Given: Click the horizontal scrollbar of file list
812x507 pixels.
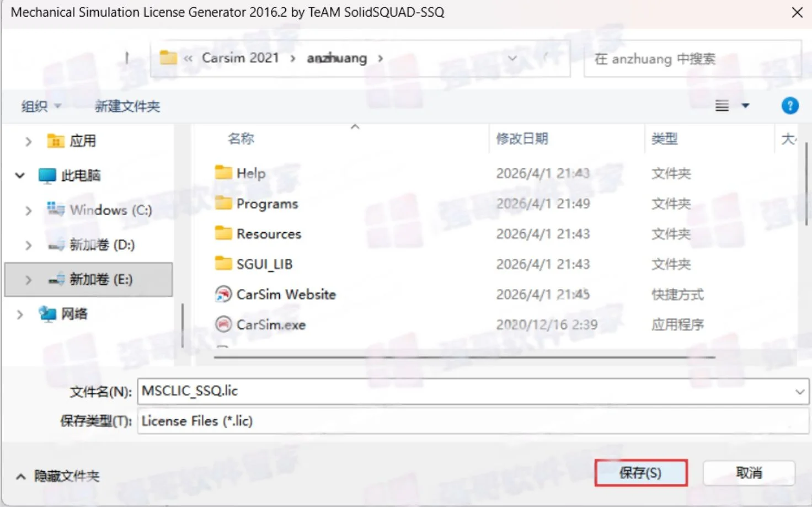Looking at the screenshot, I should [464, 357].
